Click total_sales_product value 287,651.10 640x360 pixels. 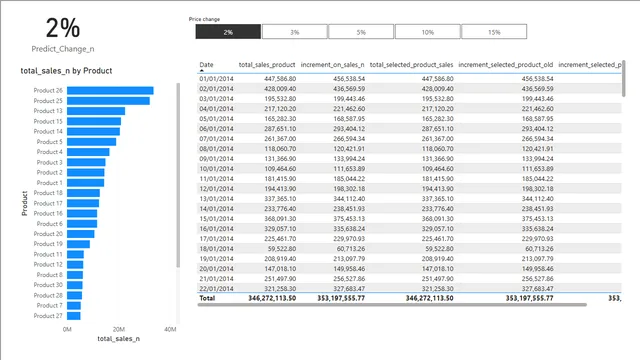pos(280,129)
